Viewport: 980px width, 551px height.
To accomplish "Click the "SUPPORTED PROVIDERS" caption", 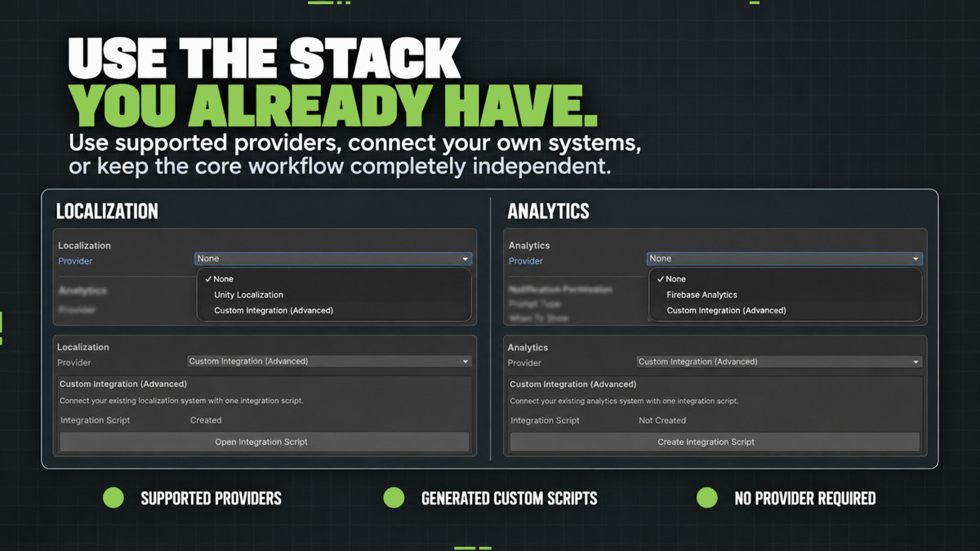I will 211,498.
